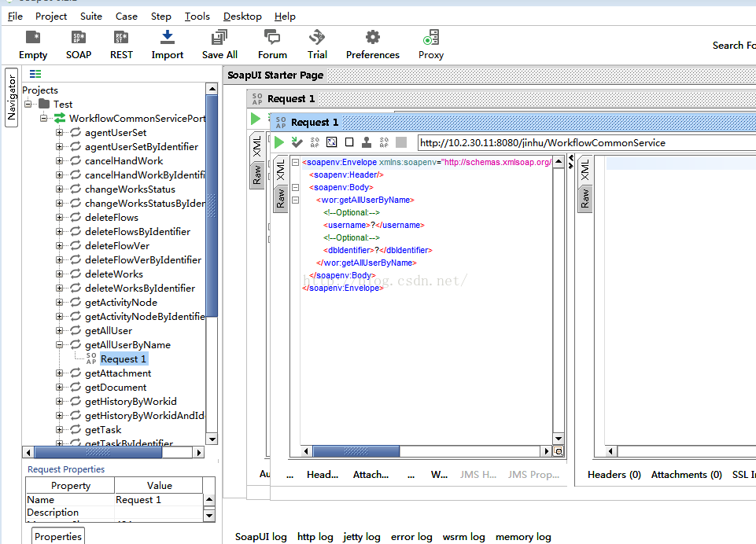756x544 pixels.
Task: Click the endpoint URL field
Action: coord(586,142)
